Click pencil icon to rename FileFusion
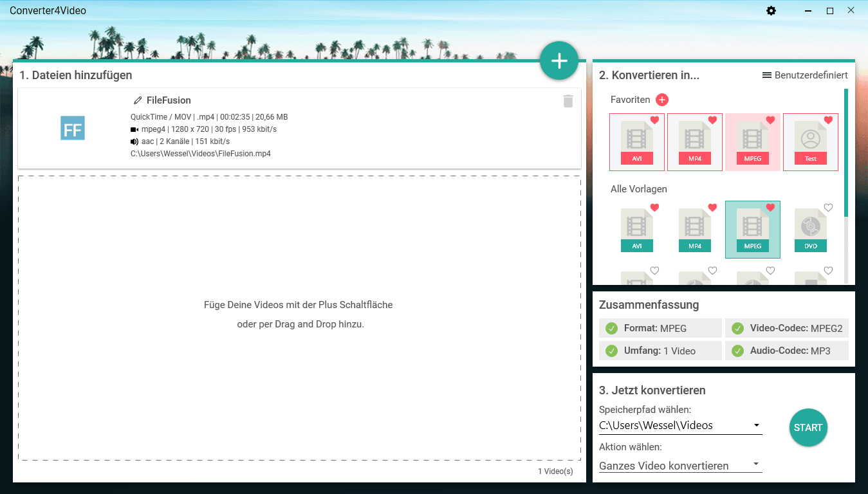Viewport: 868px width, 494px height. coord(137,100)
